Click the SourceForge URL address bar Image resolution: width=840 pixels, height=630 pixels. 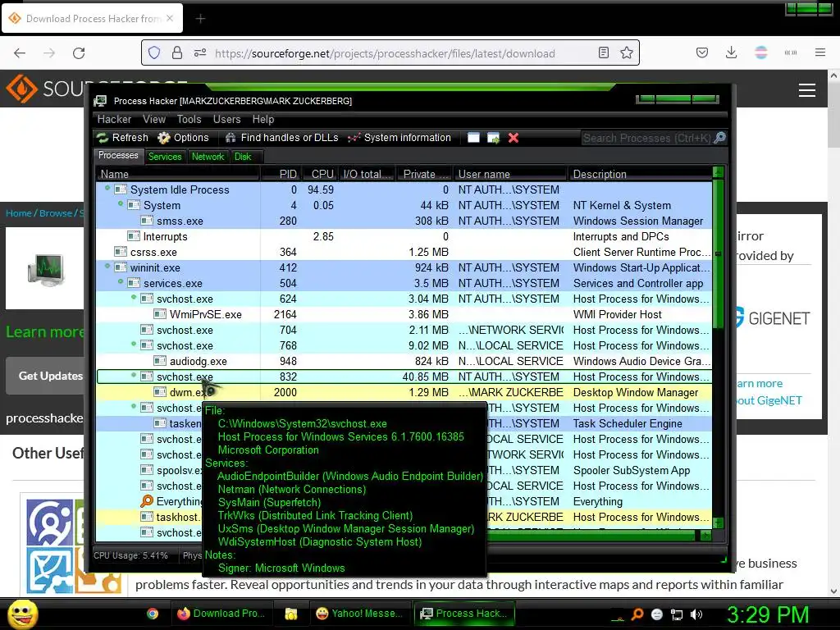click(x=385, y=53)
